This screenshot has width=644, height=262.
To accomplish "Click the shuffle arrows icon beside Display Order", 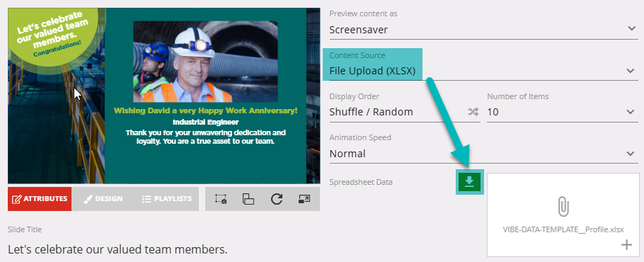I will click(x=473, y=112).
